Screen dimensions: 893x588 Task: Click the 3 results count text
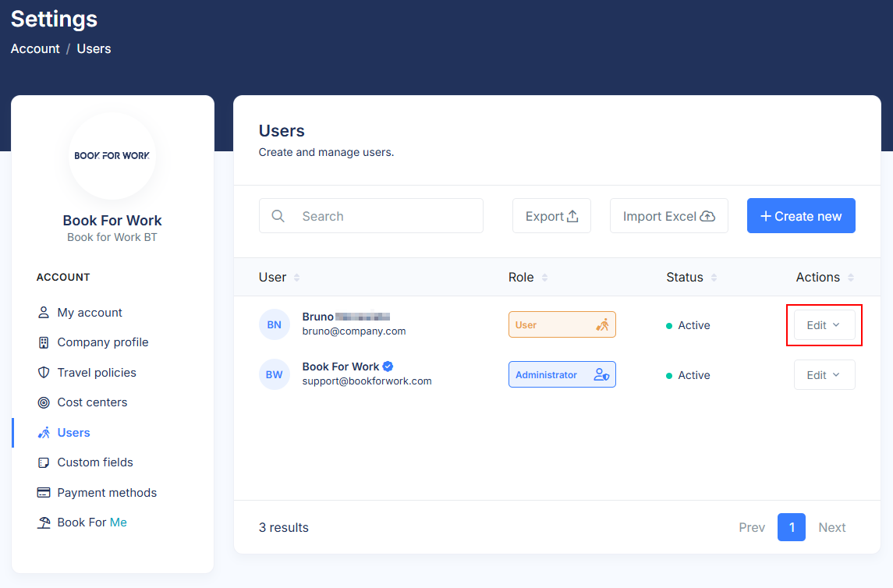284,528
